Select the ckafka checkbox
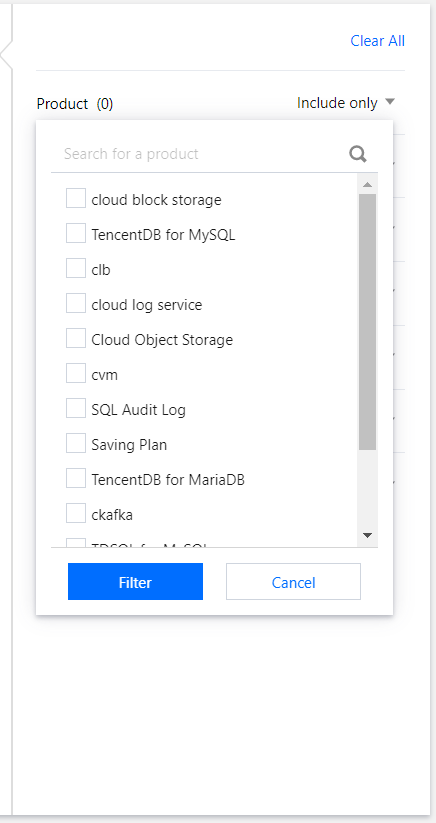436x823 pixels. 76,513
